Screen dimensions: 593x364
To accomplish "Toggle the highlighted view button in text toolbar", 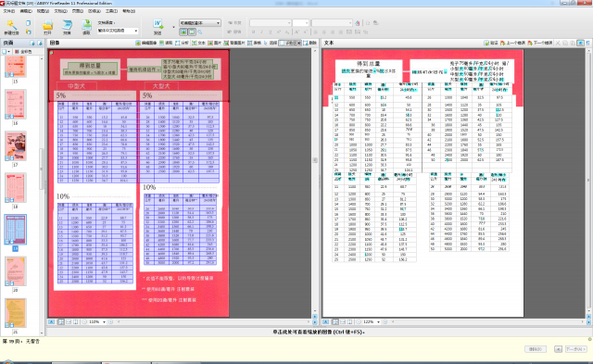I will pos(580,43).
